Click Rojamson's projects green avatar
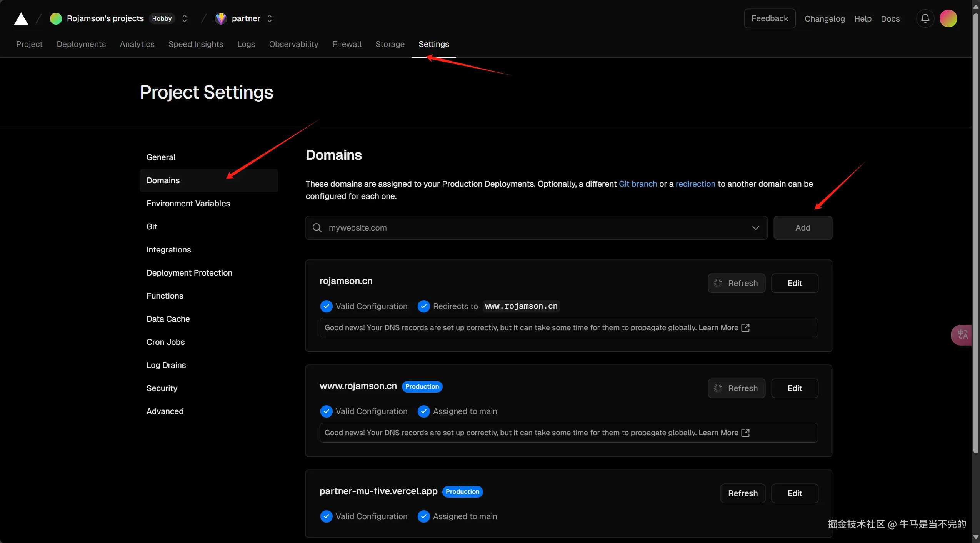 (56, 18)
